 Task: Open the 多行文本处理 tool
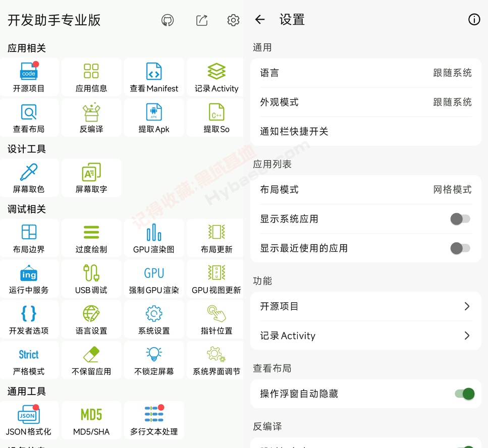pos(154,420)
